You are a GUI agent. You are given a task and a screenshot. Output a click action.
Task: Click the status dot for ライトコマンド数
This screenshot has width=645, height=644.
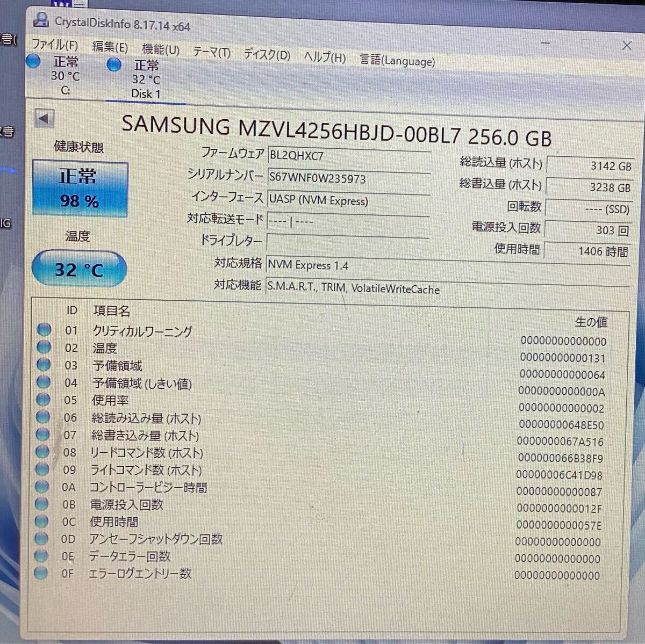42,469
